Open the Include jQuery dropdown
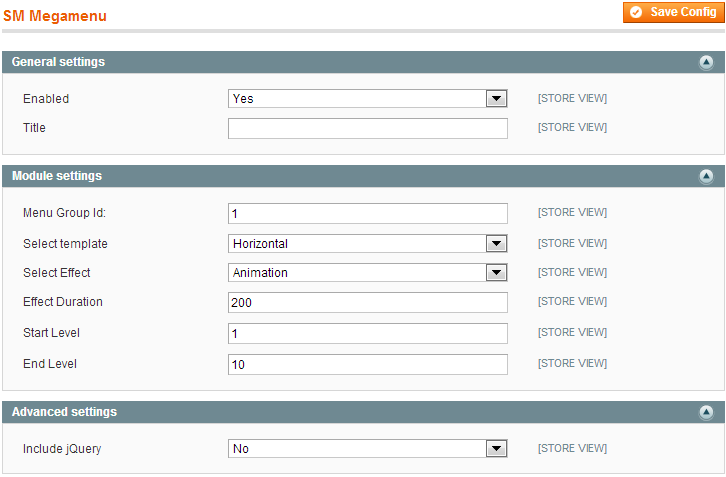726x477 pixels. point(368,449)
